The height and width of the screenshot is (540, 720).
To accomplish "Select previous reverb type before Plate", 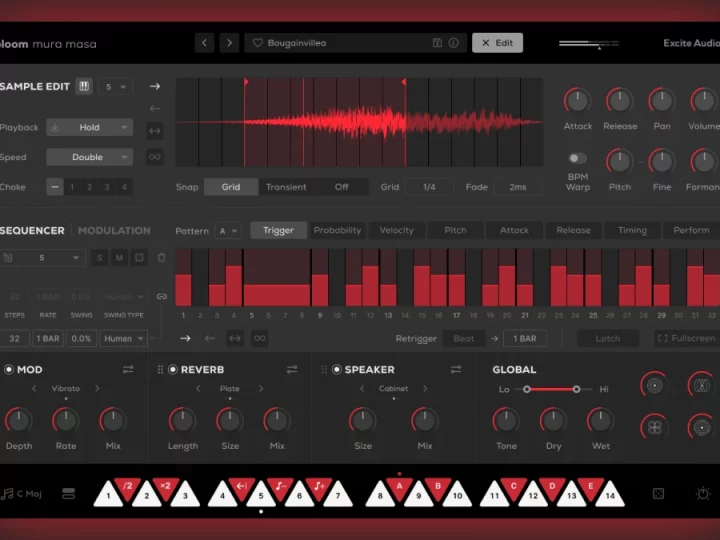I will tap(198, 388).
